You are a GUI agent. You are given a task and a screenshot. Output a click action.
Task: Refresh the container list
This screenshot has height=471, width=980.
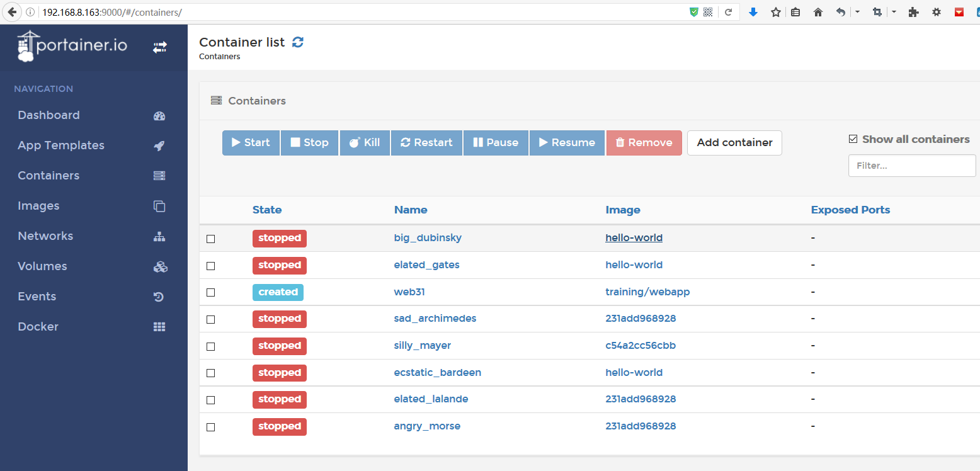click(298, 42)
